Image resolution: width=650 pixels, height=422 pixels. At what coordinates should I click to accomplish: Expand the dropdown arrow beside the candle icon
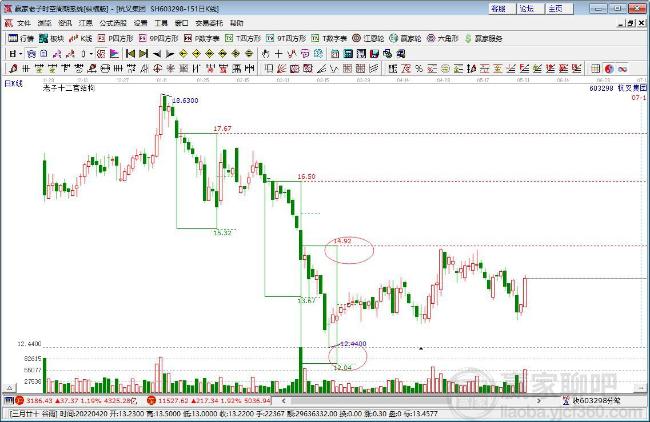(91, 54)
